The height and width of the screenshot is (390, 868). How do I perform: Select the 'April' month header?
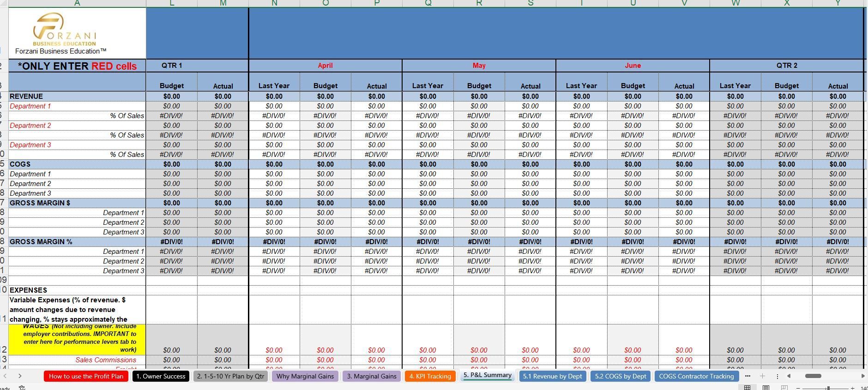pyautogui.click(x=325, y=66)
